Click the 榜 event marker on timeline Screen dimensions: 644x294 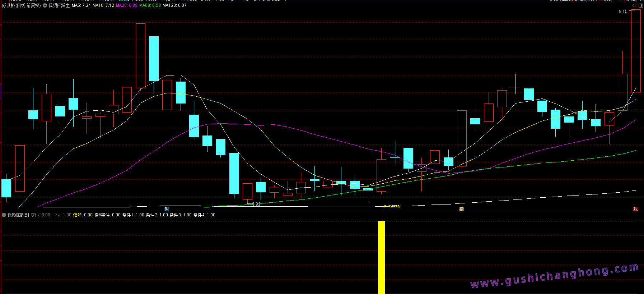(x=462, y=209)
